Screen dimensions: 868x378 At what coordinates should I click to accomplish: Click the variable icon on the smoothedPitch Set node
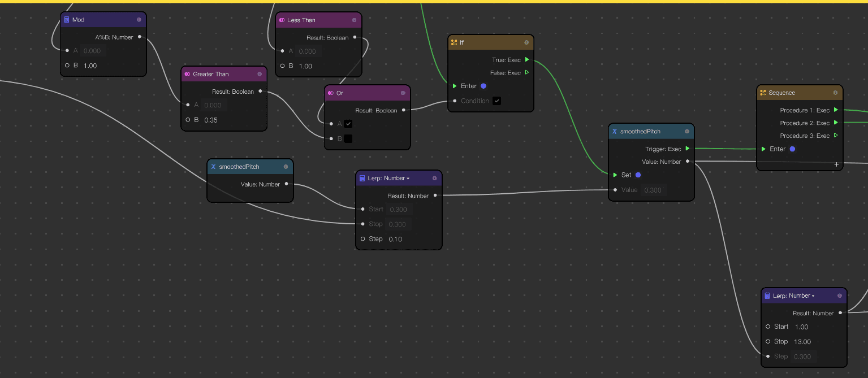coord(615,132)
